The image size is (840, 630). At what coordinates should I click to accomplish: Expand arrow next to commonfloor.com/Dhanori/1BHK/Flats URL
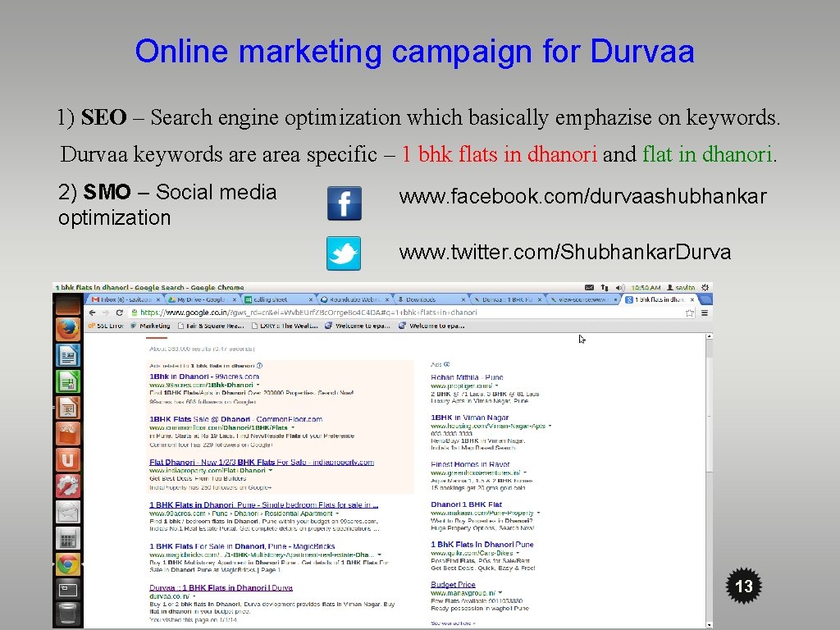click(293, 428)
